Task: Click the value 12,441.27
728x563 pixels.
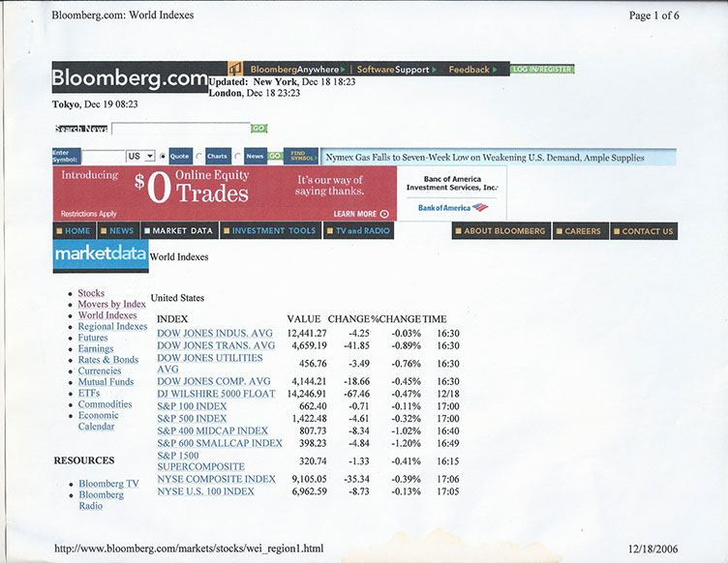Action: tap(307, 334)
